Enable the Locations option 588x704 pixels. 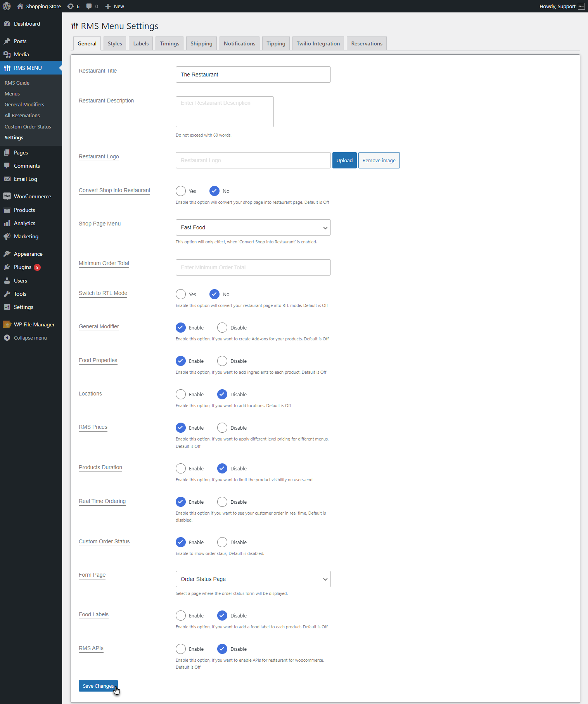[x=181, y=394]
